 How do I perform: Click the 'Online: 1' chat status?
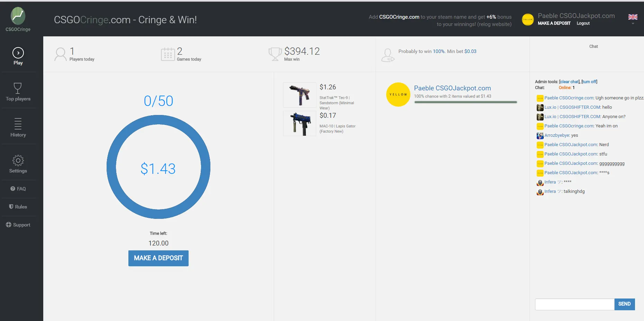[566, 88]
